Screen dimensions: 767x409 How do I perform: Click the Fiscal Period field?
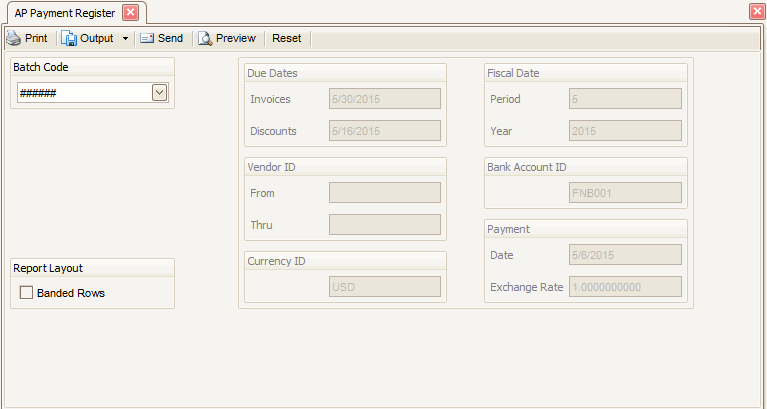tap(625, 99)
